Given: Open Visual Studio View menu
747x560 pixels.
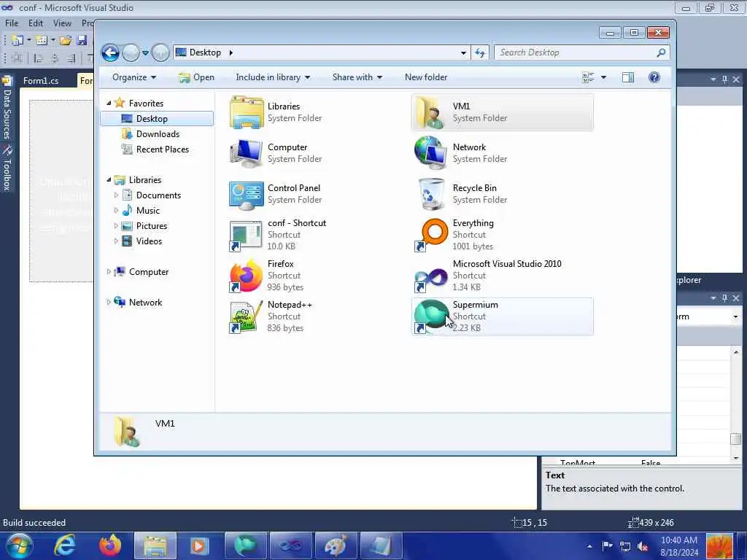Looking at the screenshot, I should point(62,23).
